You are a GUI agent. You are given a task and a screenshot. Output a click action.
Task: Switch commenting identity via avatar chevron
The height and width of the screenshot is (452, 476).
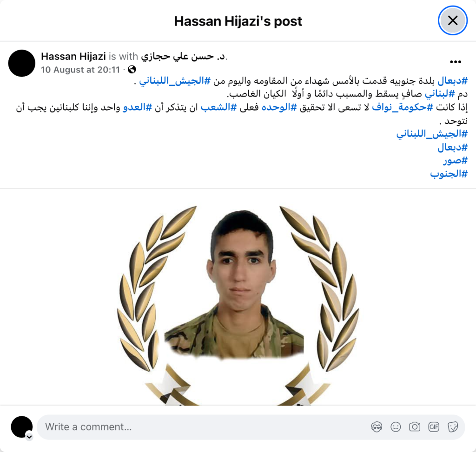(x=29, y=437)
